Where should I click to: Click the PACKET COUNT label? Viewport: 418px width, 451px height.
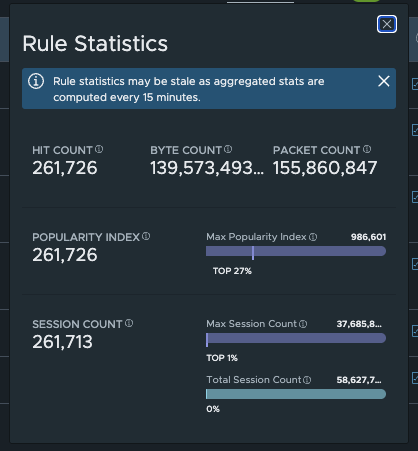(x=317, y=150)
